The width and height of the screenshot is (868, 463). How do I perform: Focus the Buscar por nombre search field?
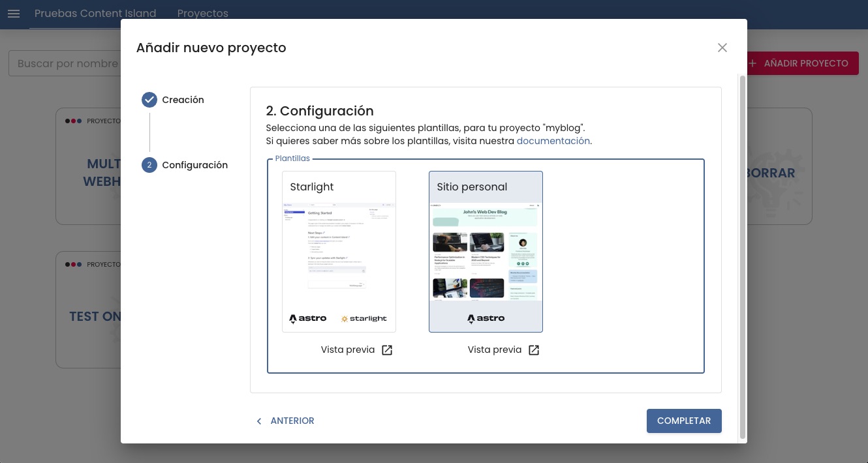(x=65, y=63)
